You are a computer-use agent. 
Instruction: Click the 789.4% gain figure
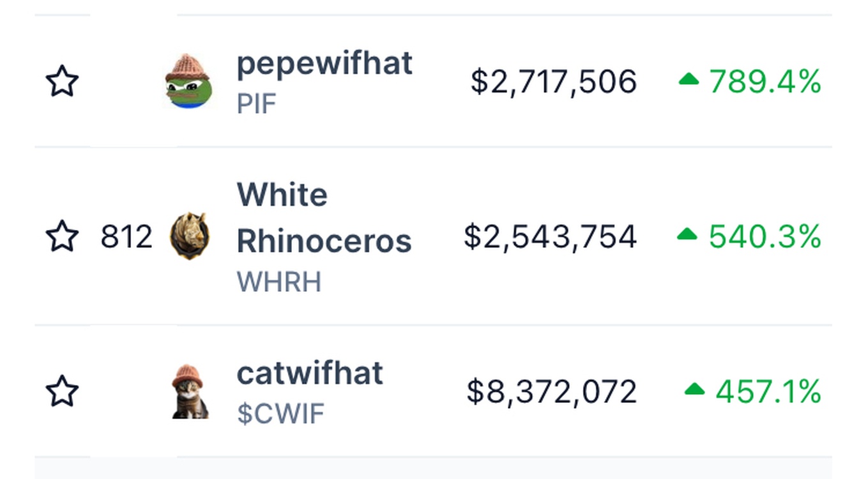pyautogui.click(x=765, y=82)
